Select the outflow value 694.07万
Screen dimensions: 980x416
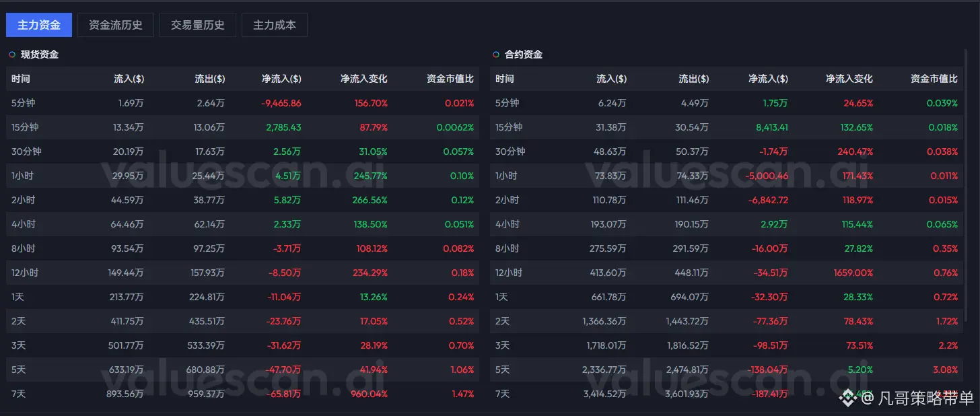[691, 297]
